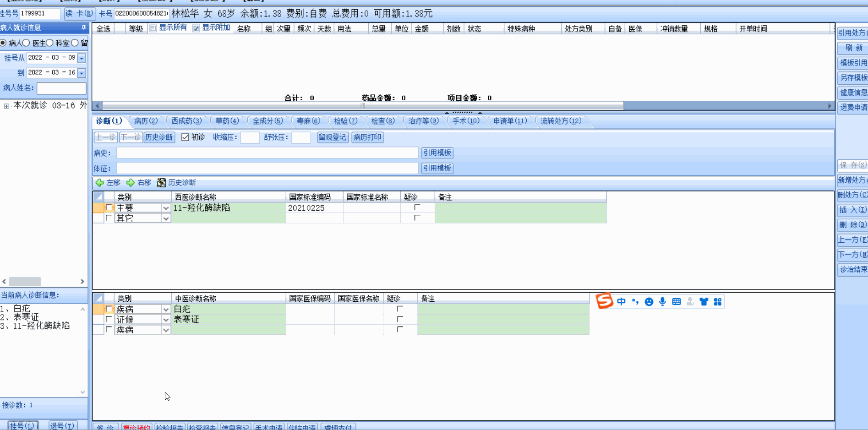
Task: Tick the 疑诊 checkbox for 11-羟化酶缺陷
Action: (417, 207)
